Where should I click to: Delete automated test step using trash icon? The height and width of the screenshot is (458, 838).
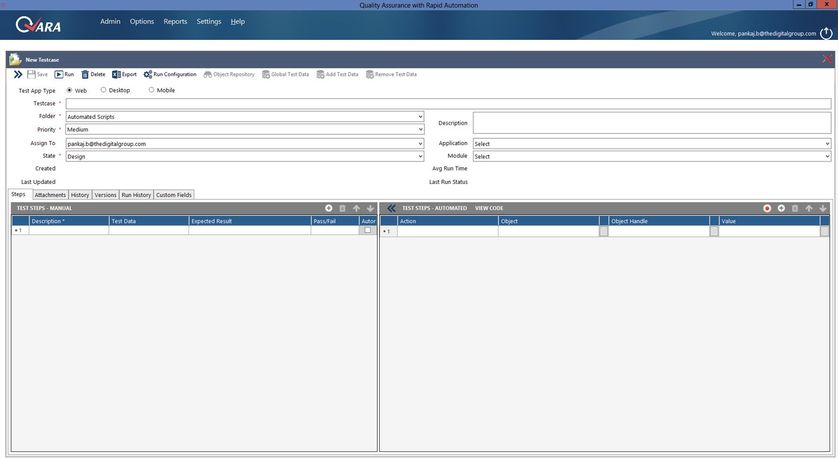[795, 208]
